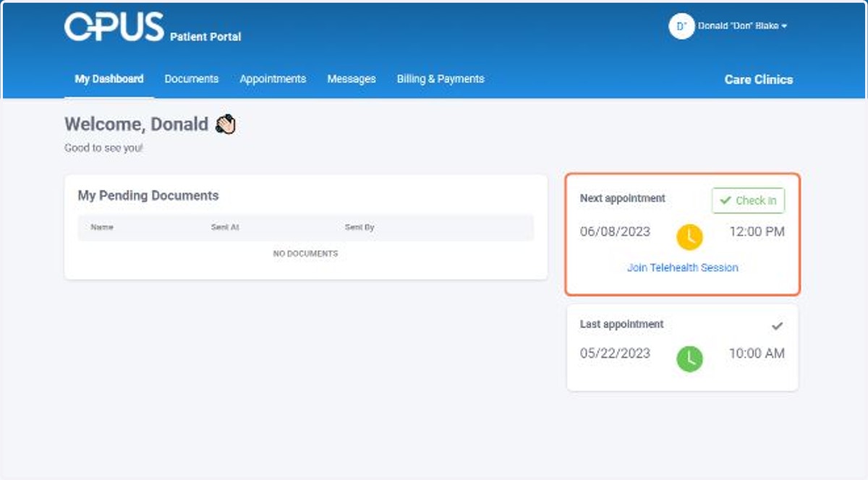868x480 pixels.
Task: Click the Care Clinics label in the header
Action: (x=759, y=80)
